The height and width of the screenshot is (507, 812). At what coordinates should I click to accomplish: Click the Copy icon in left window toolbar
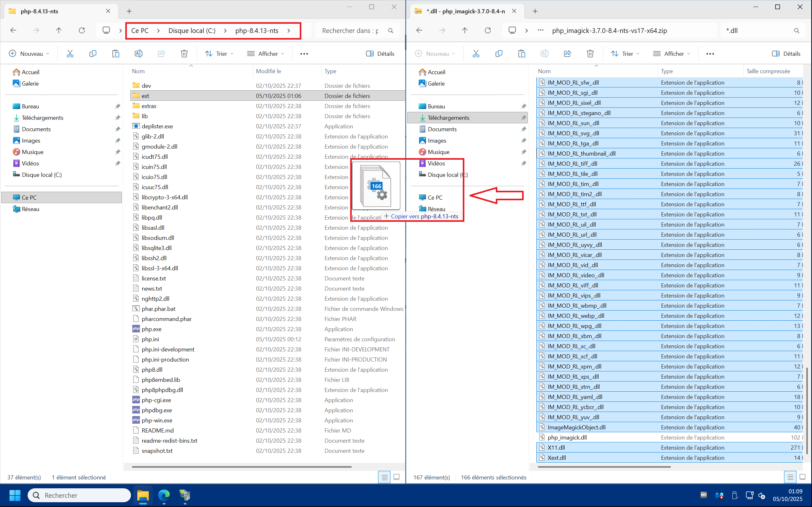tap(93, 54)
